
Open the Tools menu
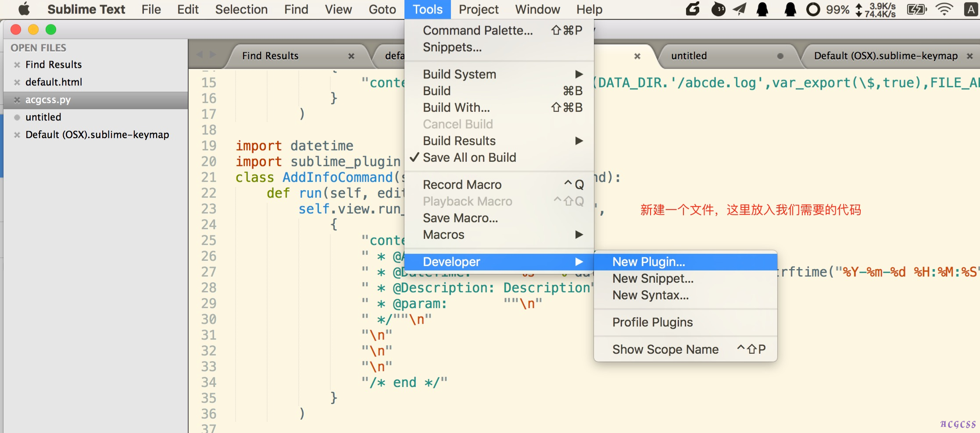pyautogui.click(x=428, y=9)
